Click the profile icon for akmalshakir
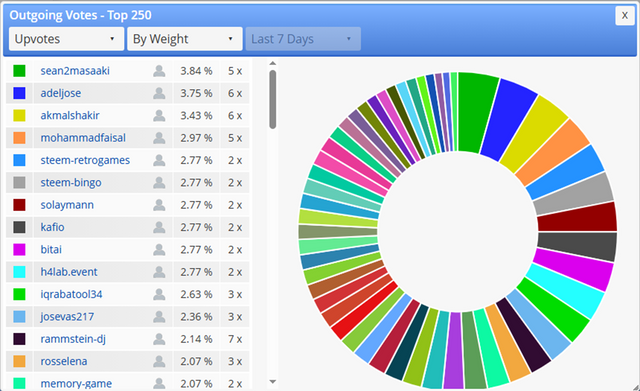The width and height of the screenshot is (640, 391). tap(159, 116)
